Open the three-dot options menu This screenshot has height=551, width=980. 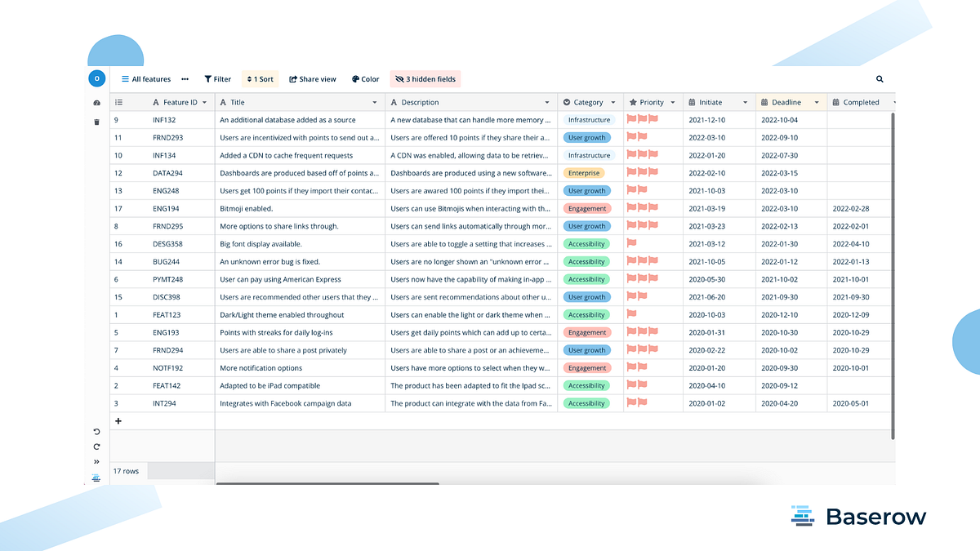(184, 78)
